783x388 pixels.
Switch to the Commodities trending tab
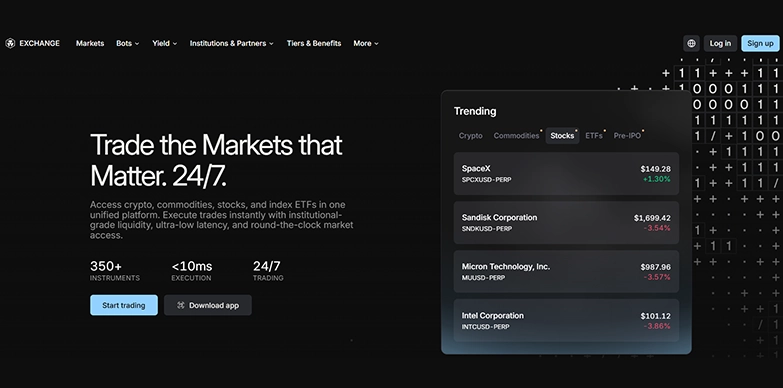pyautogui.click(x=516, y=135)
